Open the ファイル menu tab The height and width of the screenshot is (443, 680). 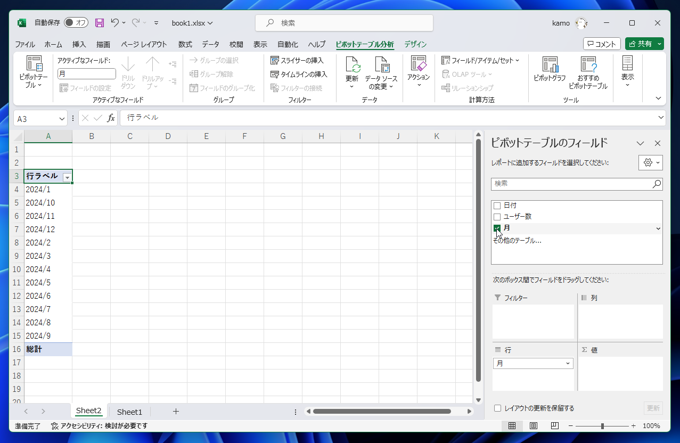tap(25, 44)
